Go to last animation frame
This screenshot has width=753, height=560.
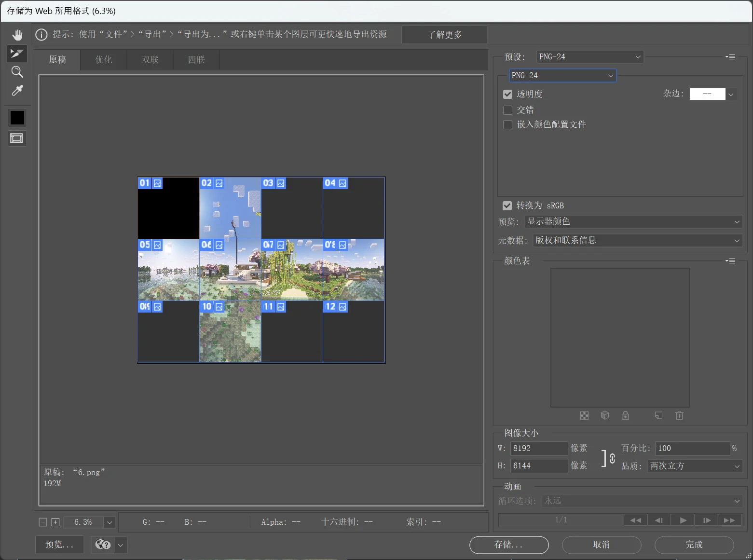point(730,520)
